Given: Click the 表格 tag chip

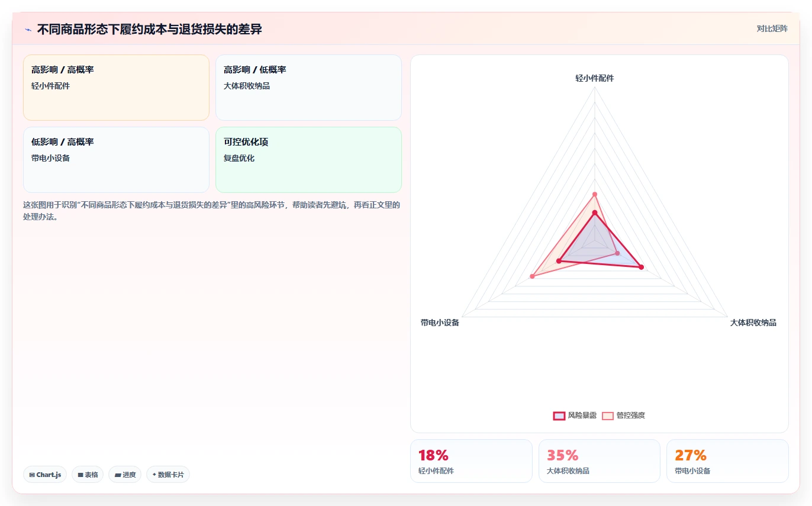Looking at the screenshot, I should [88, 475].
